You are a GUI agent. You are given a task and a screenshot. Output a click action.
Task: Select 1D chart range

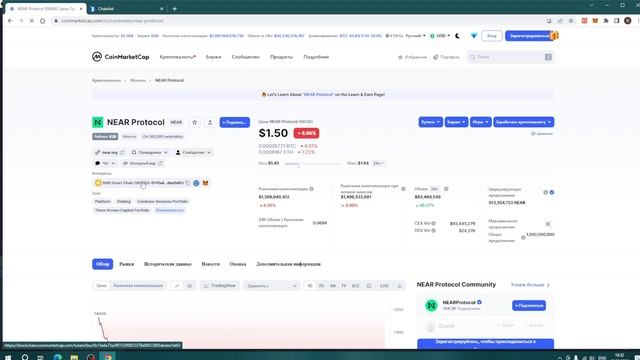(310, 286)
